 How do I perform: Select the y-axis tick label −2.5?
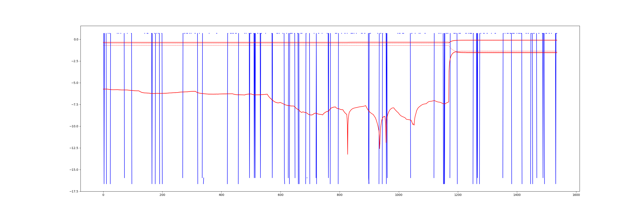pos(74,61)
